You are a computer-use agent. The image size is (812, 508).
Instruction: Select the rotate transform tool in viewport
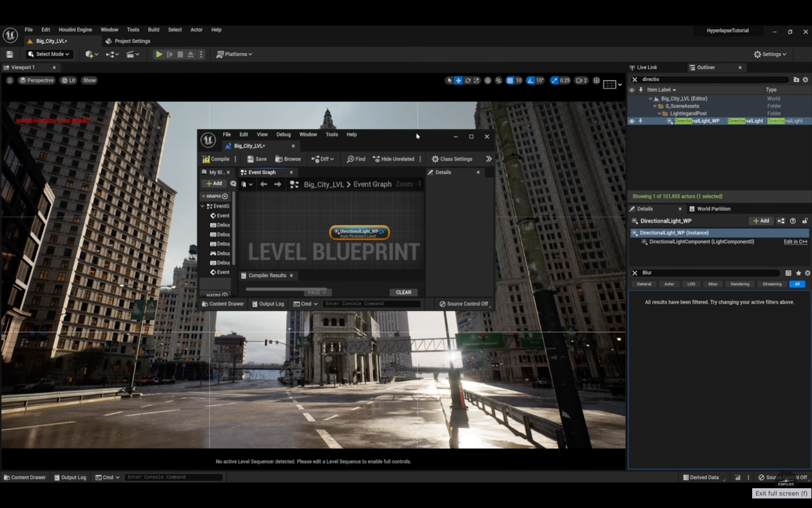click(x=467, y=80)
